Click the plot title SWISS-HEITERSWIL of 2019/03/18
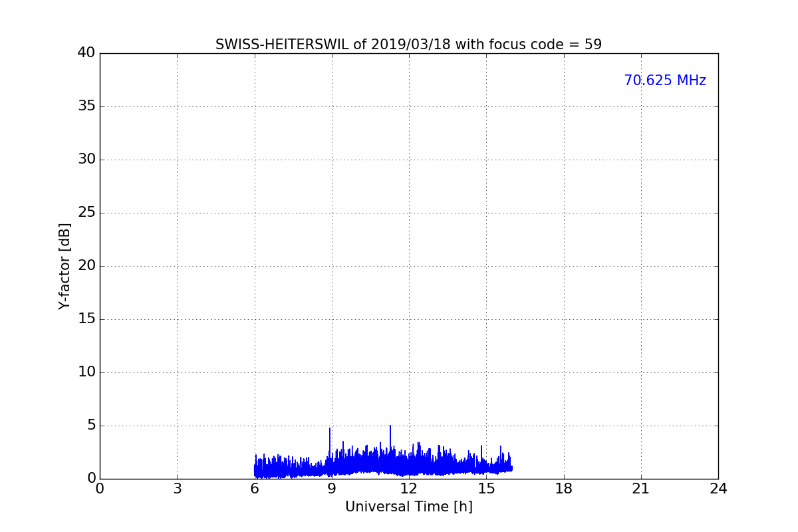798x532 pixels. (408, 45)
